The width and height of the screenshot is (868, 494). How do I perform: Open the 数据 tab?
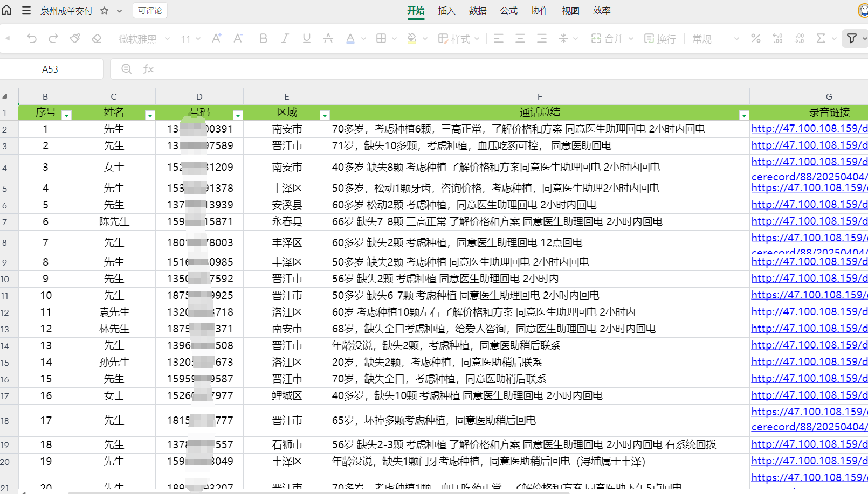(477, 11)
